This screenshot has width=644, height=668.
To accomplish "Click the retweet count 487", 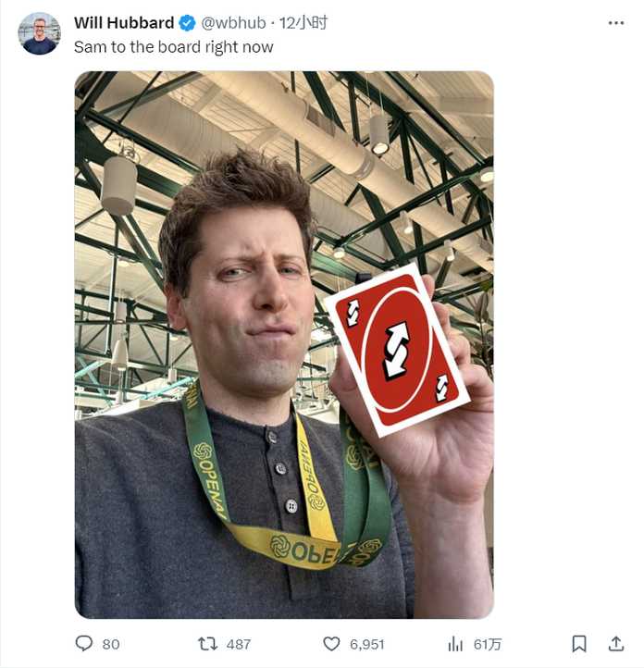I will click(239, 644).
